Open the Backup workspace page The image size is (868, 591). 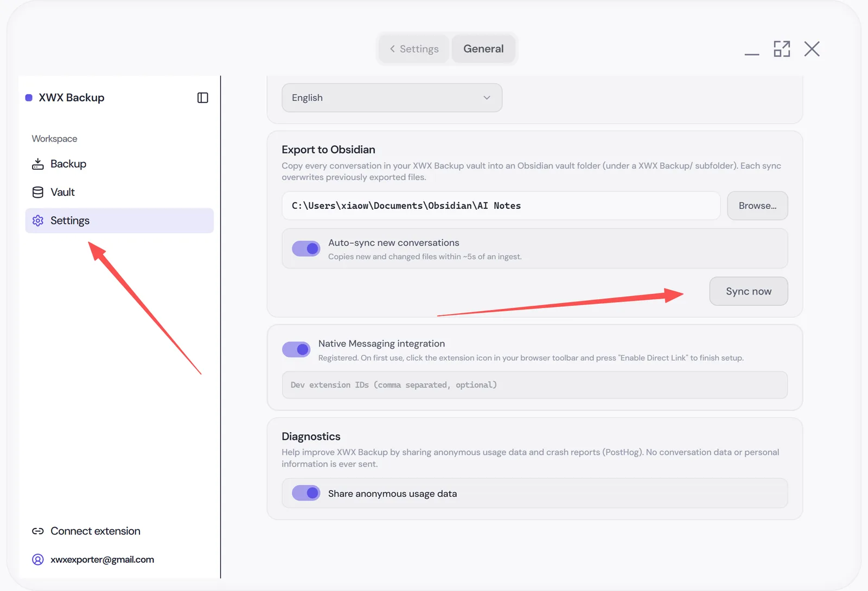[x=119, y=164]
